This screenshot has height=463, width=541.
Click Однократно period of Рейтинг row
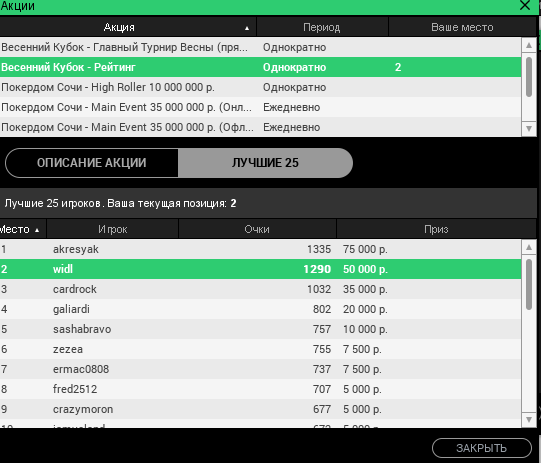[294, 67]
